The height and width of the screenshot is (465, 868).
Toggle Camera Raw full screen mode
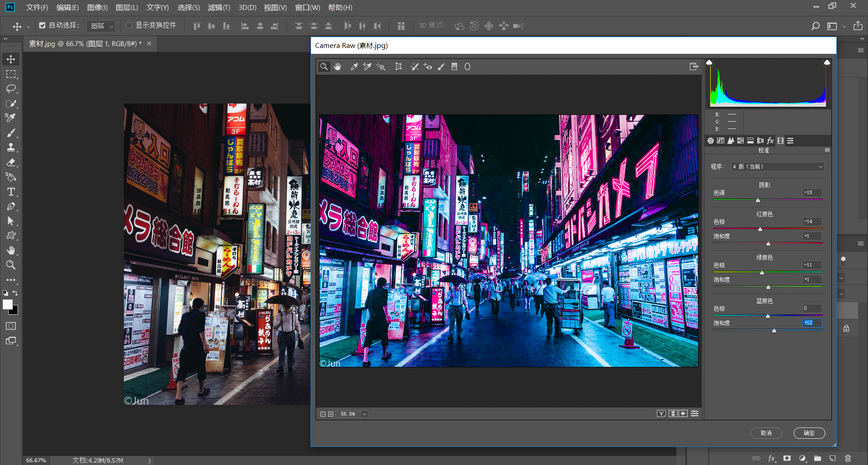(x=693, y=66)
